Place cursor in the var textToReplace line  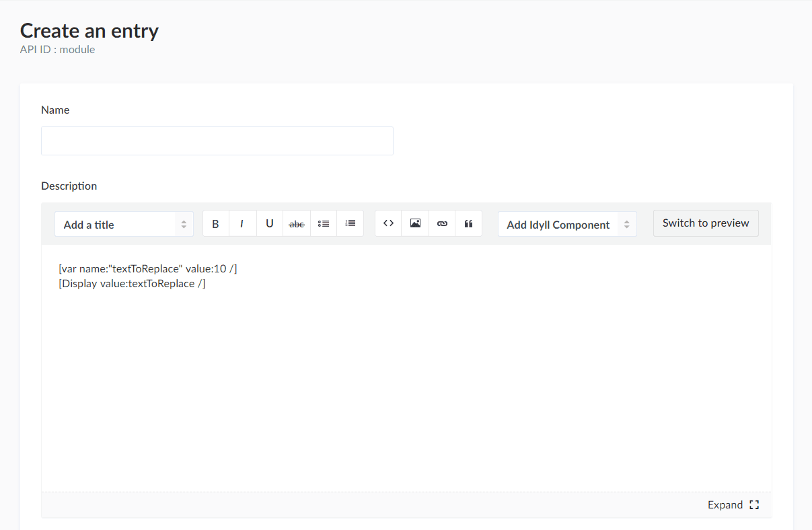(x=148, y=269)
